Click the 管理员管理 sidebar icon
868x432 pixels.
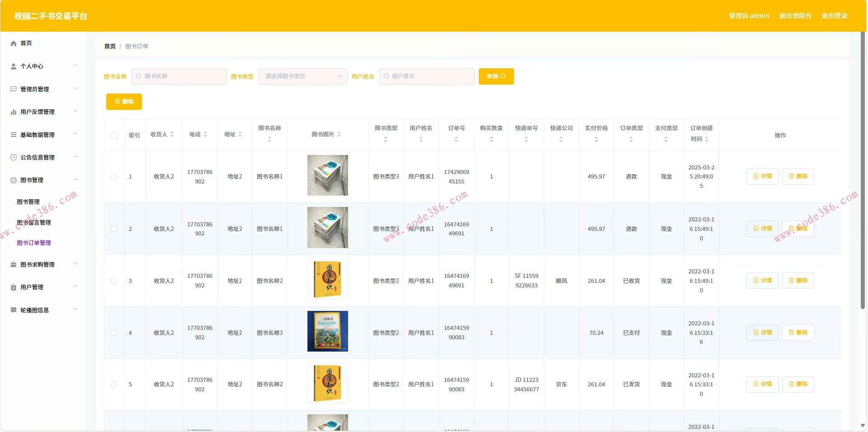click(13, 89)
